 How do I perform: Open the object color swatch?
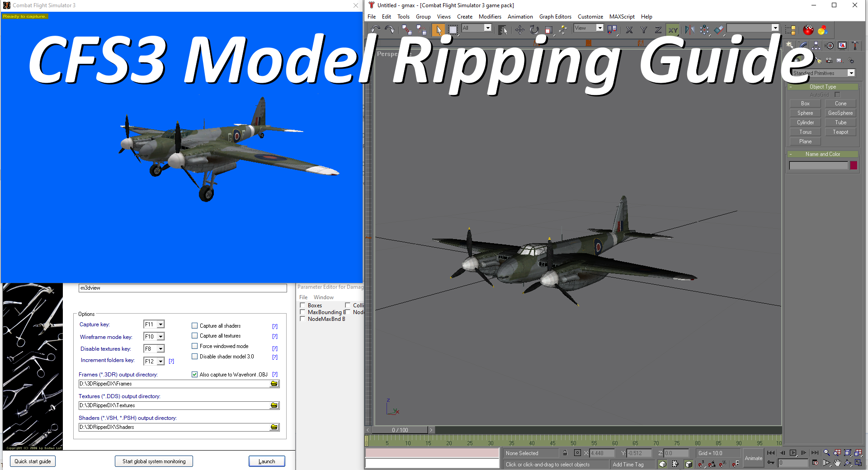[x=854, y=165]
